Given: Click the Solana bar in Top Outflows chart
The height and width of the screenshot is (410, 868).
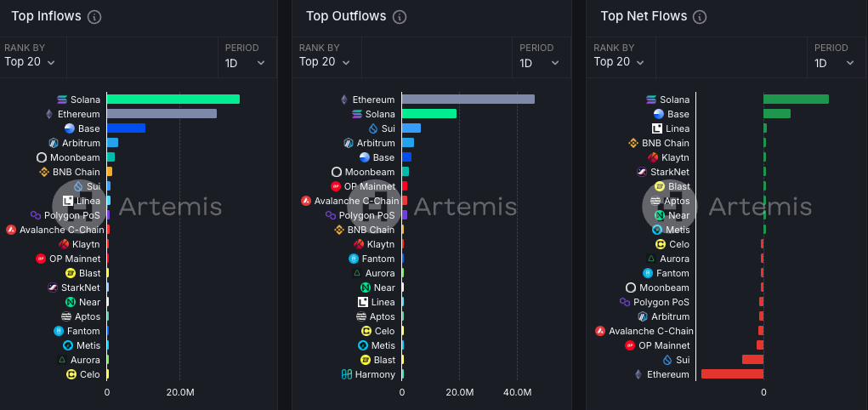Looking at the screenshot, I should (429, 114).
